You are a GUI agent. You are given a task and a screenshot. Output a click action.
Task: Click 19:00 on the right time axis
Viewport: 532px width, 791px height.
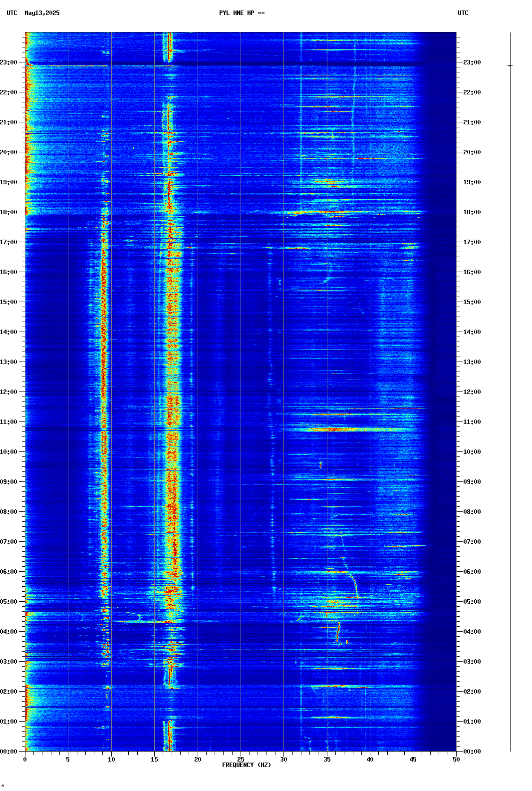point(472,182)
